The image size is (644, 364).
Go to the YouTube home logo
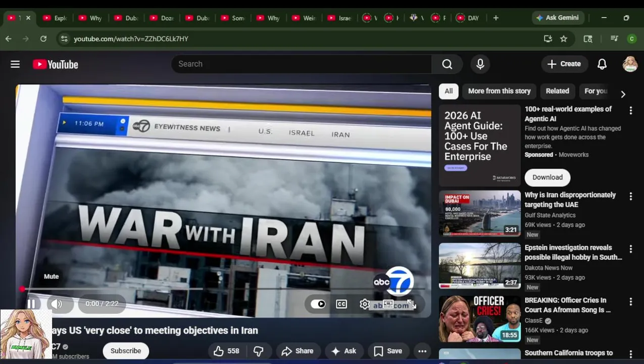[x=56, y=64]
